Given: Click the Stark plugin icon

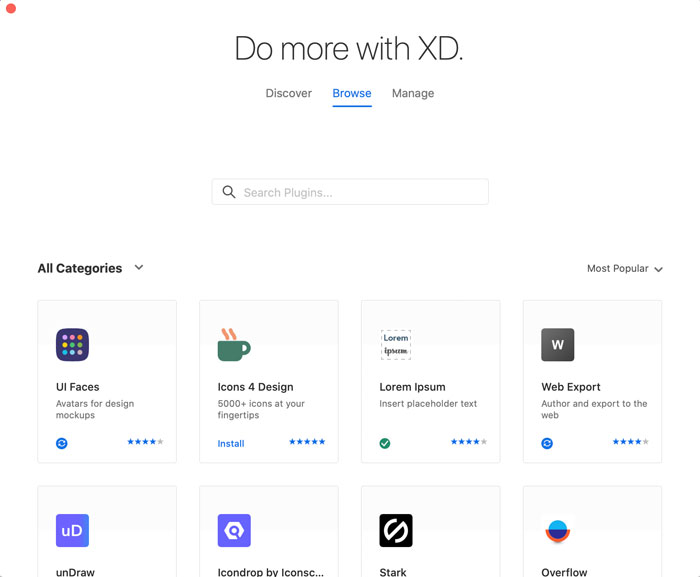Looking at the screenshot, I should pos(396,531).
